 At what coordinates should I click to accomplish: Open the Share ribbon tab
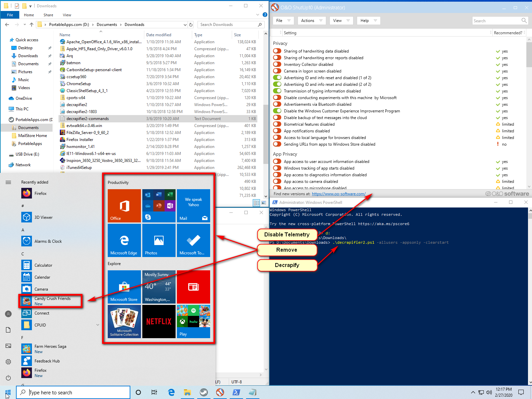[48, 15]
